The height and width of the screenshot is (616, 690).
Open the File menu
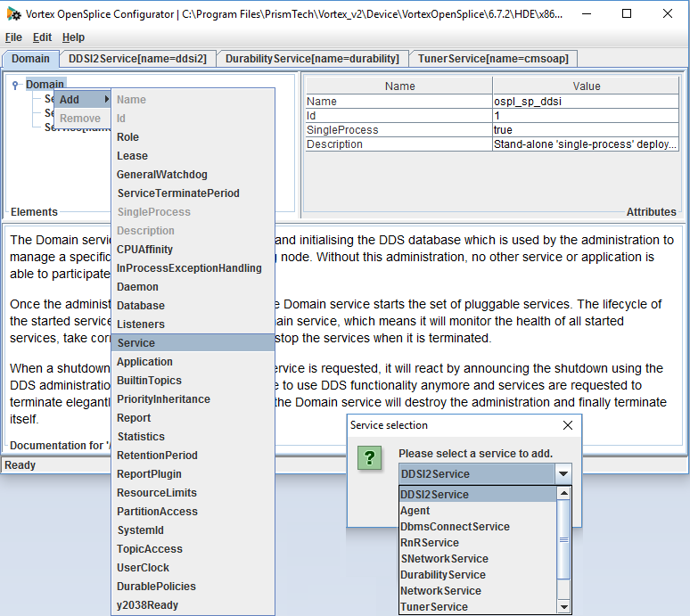(x=13, y=37)
